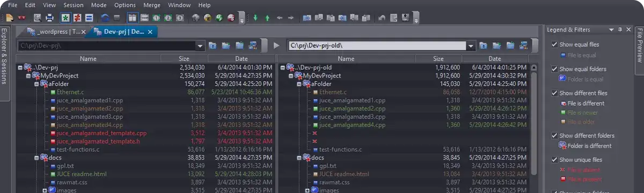Collapse left aFolder tree node
Screen dimensions: 644x193
tap(37, 84)
